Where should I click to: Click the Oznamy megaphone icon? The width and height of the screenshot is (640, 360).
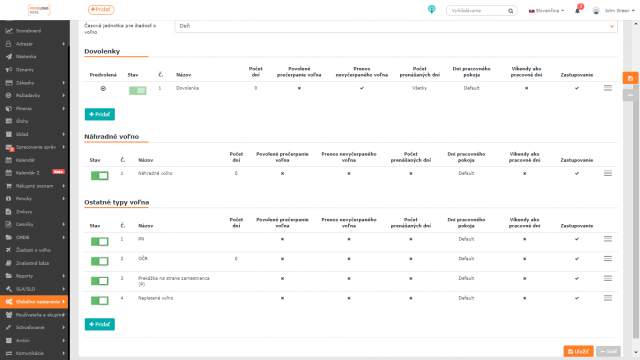point(9,70)
